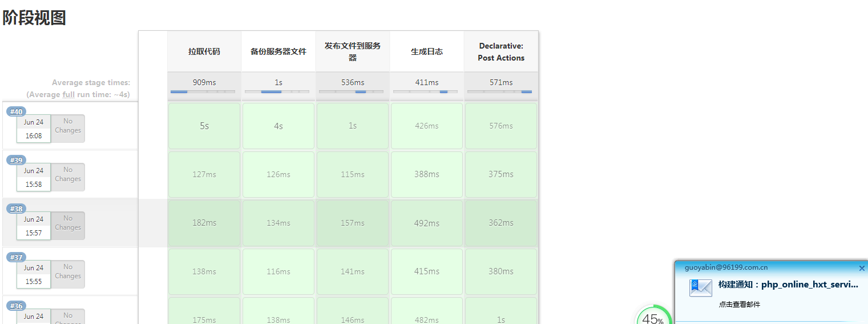Open the 576ms stage cell
Screen dimensions: 868x324
pyautogui.click(x=501, y=126)
